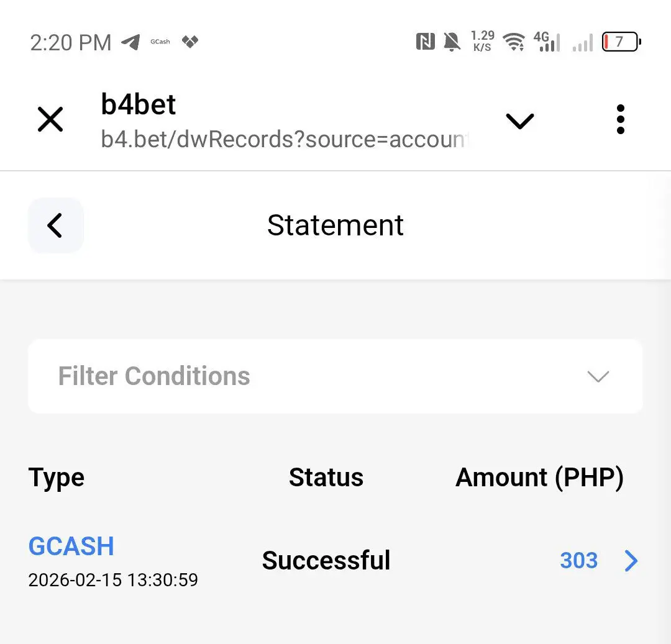Tap the muted bell status icon

click(x=452, y=42)
